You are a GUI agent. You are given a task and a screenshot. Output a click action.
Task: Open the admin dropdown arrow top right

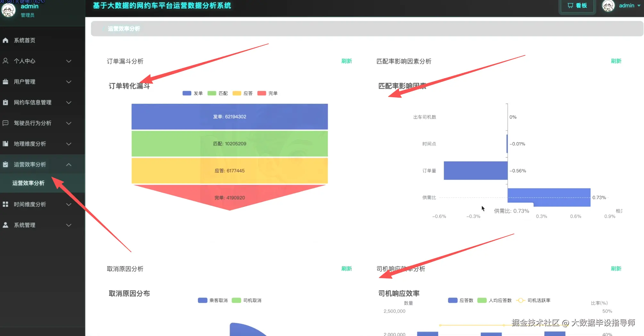[639, 6]
